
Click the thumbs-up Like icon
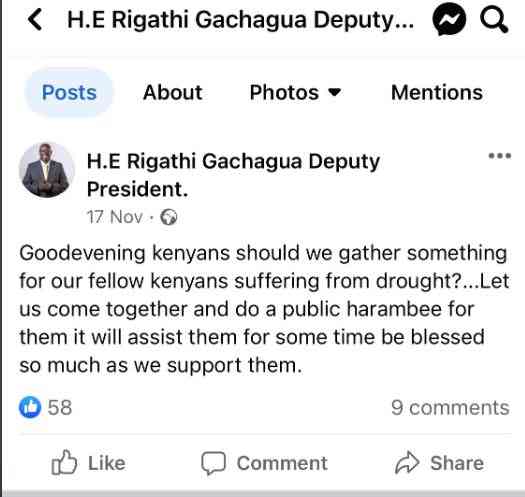[64, 463]
